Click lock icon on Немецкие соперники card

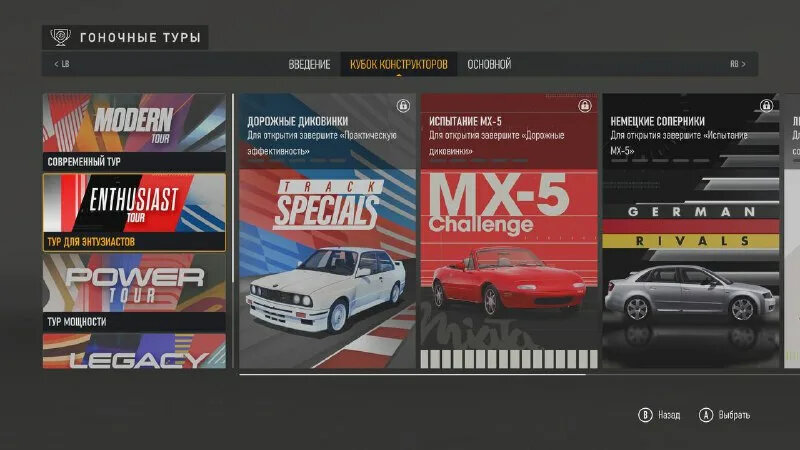(766, 106)
